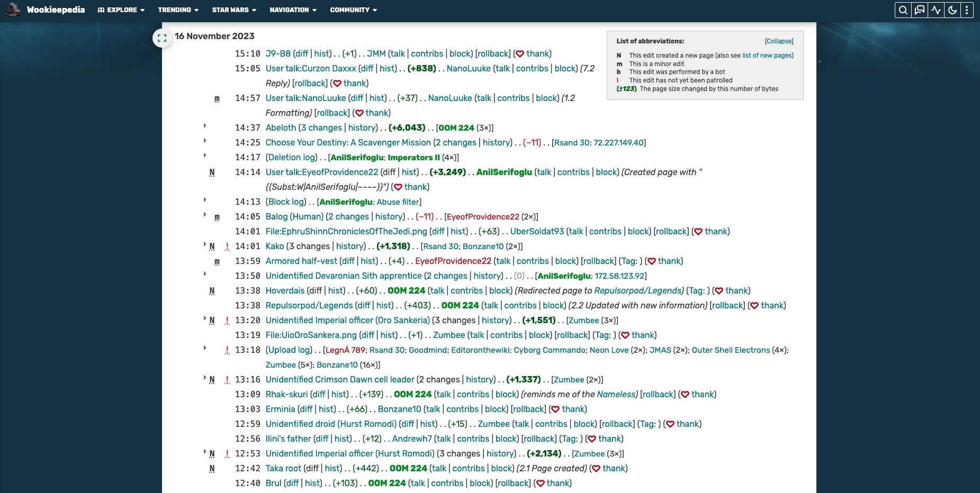The width and height of the screenshot is (980, 493).
Task: Open IP user 72.227.149.40 link
Action: click(619, 143)
